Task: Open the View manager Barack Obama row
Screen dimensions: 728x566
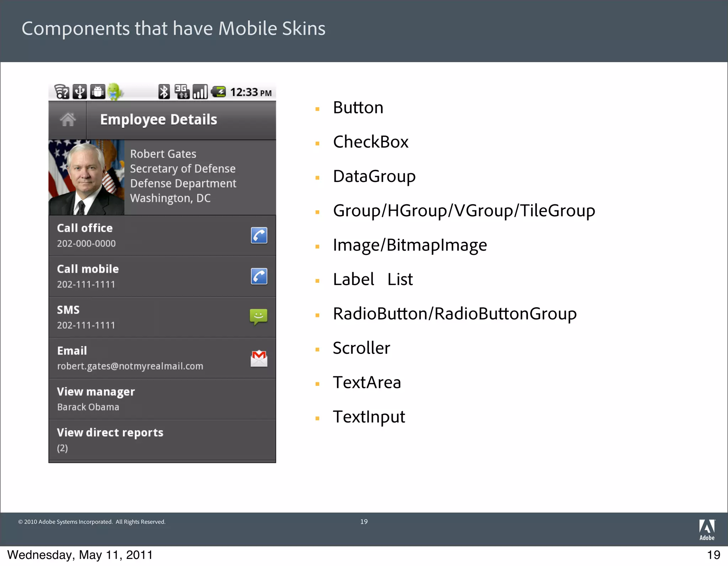Action: tap(162, 399)
